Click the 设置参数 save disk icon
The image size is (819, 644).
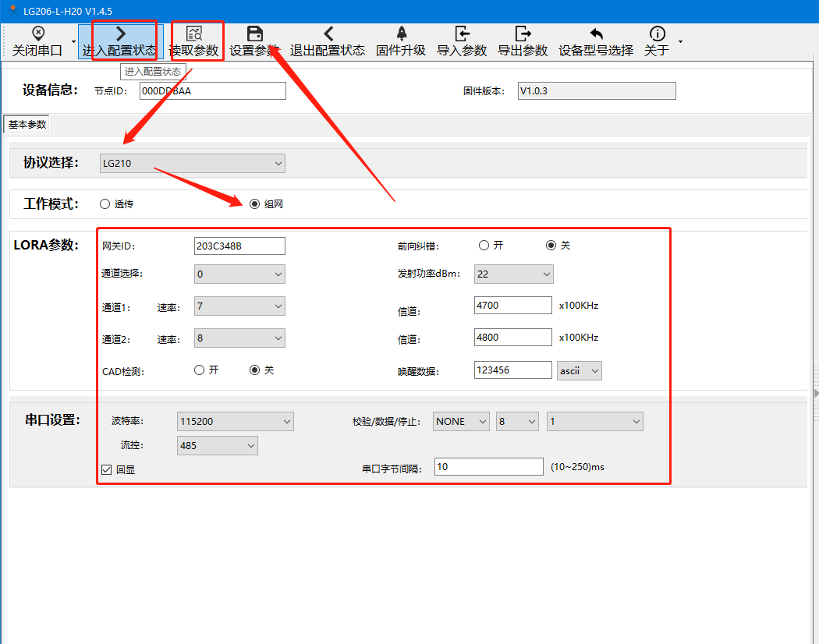click(254, 34)
